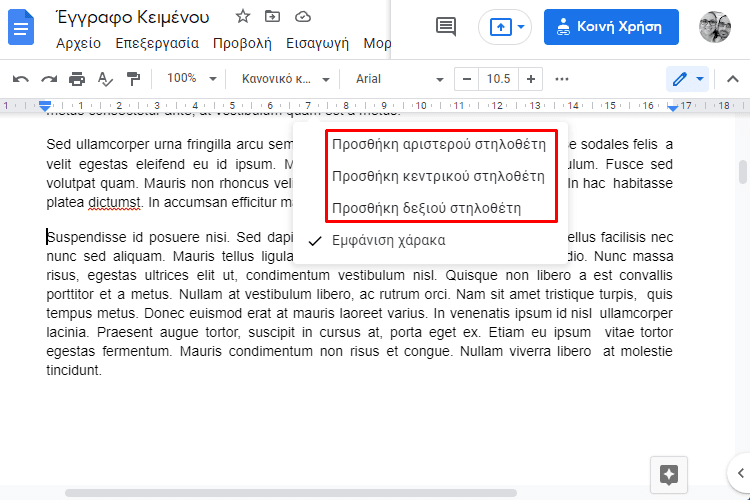This screenshot has height=500, width=750.
Task: Select the paint format tool
Action: [133, 79]
